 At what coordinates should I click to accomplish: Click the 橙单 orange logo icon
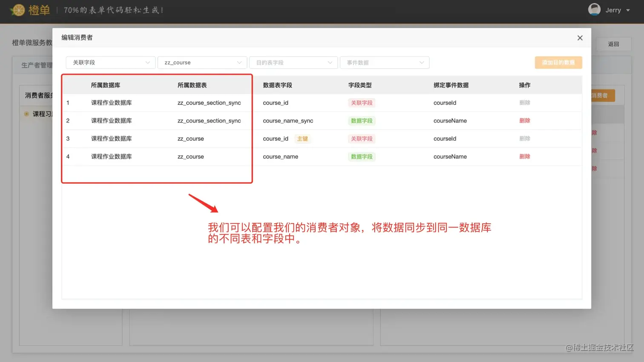click(18, 10)
